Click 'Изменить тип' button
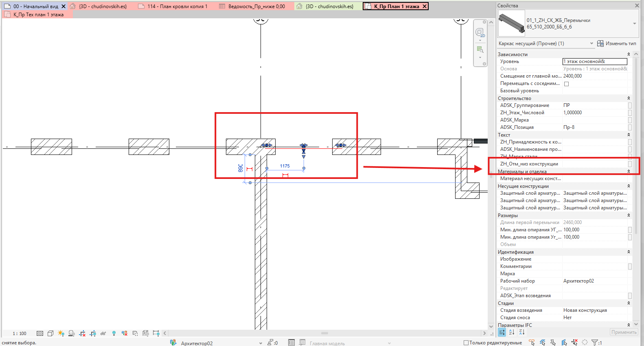 [617, 44]
